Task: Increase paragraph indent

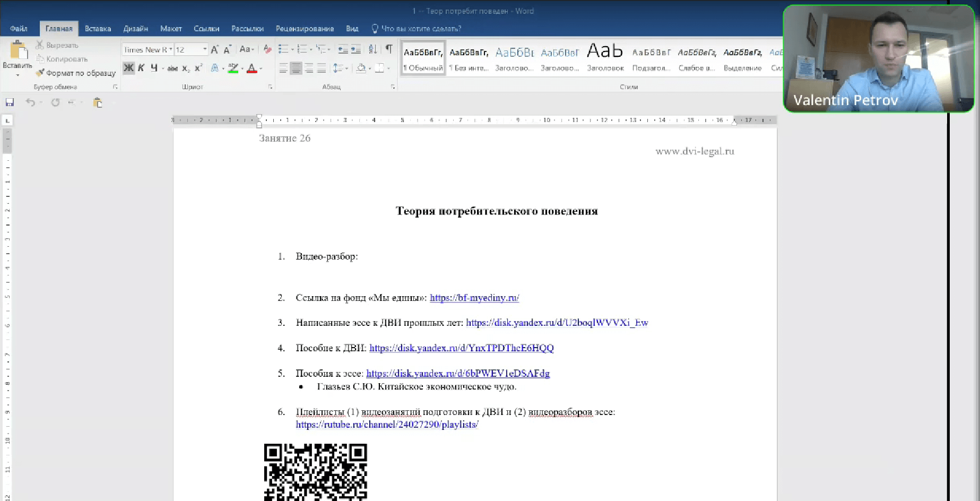Action: coord(356,49)
